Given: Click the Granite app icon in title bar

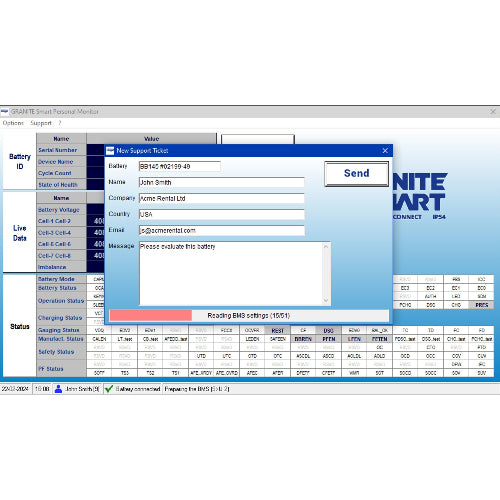Looking at the screenshot, I should pyautogui.click(x=5, y=111).
